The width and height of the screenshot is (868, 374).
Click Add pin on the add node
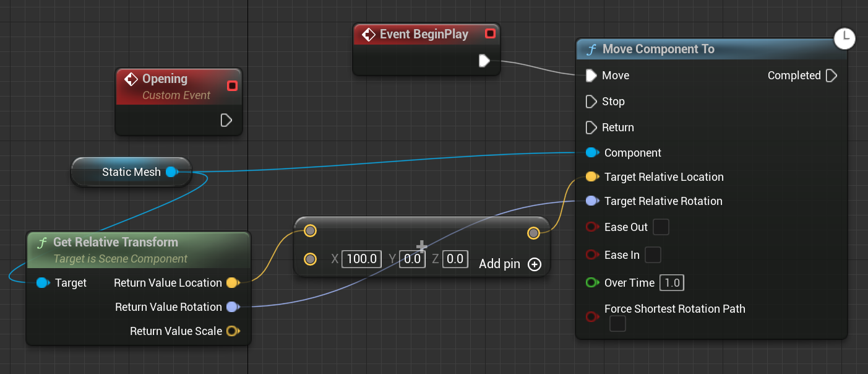pos(510,264)
